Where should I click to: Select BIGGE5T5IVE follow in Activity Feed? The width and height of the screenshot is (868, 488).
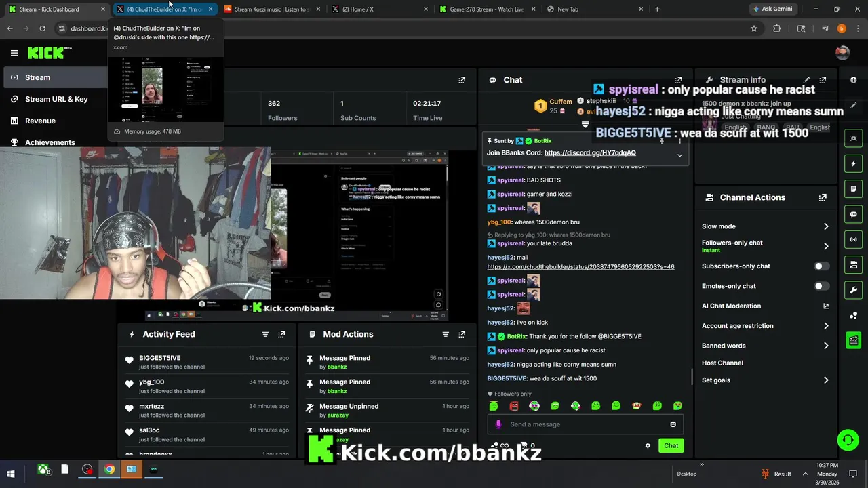(x=207, y=362)
